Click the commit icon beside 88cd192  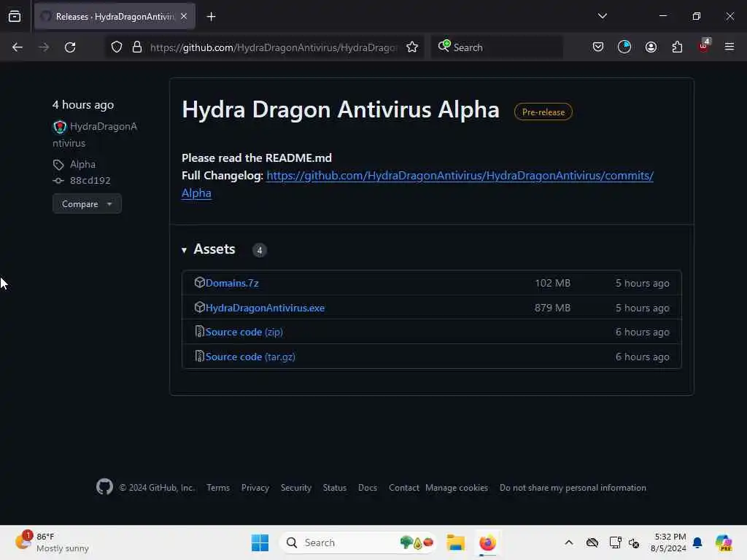(58, 181)
